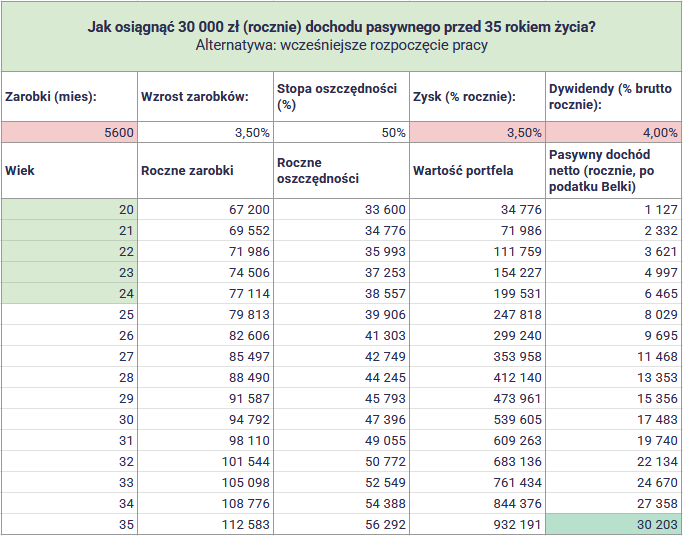Click the passive income cell 1 127

coord(613,209)
